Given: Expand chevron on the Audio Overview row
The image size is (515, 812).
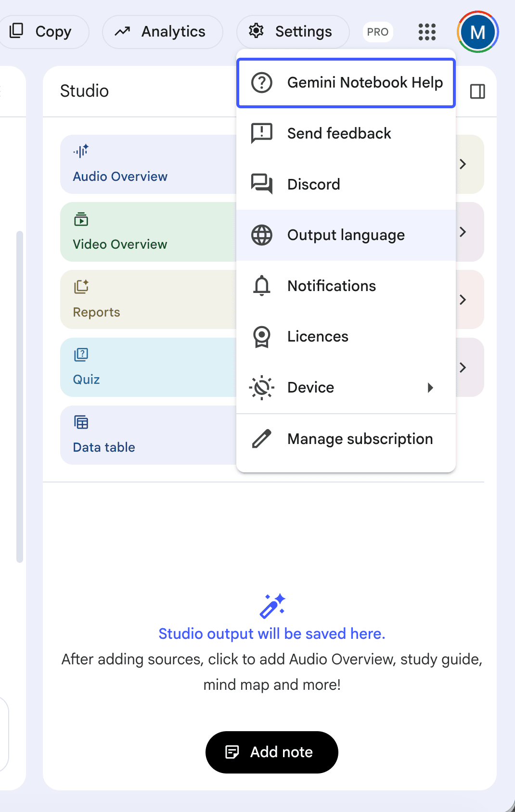Looking at the screenshot, I should (463, 164).
